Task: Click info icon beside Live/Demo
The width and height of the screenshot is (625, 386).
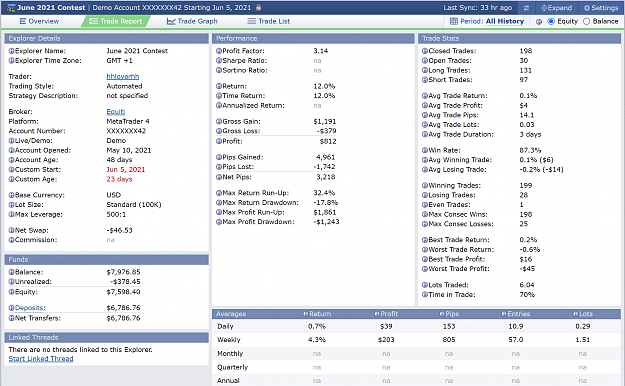Action: tap(12, 140)
